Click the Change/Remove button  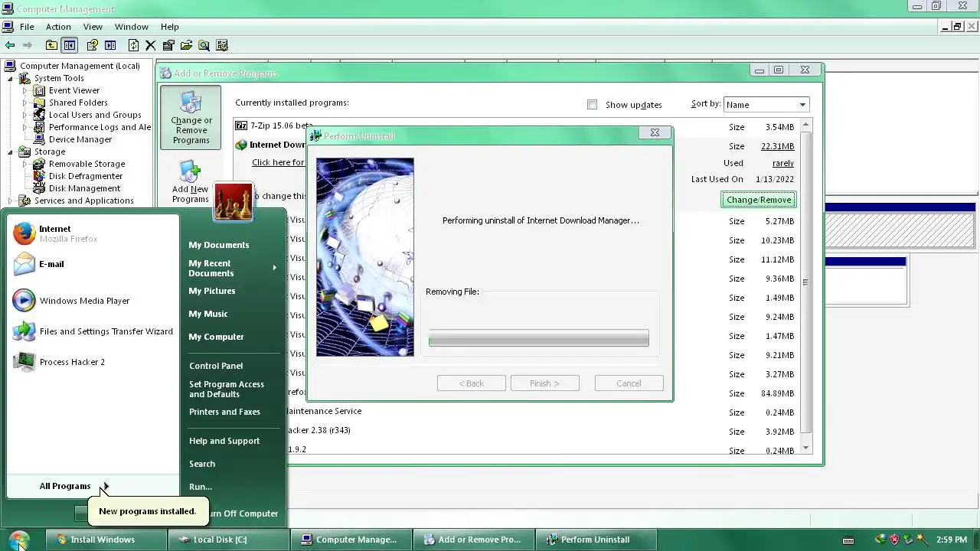759,200
